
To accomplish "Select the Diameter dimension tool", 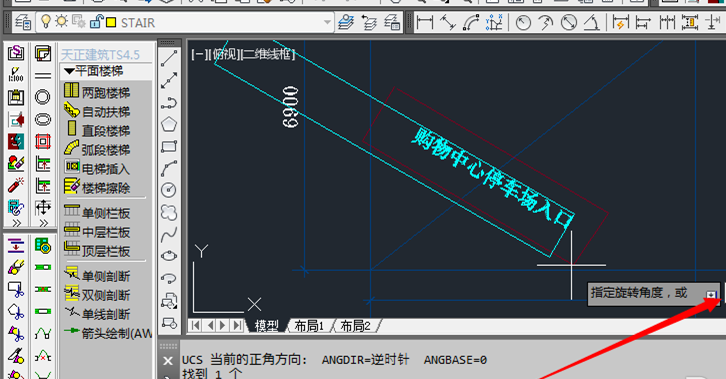I will coord(569,22).
